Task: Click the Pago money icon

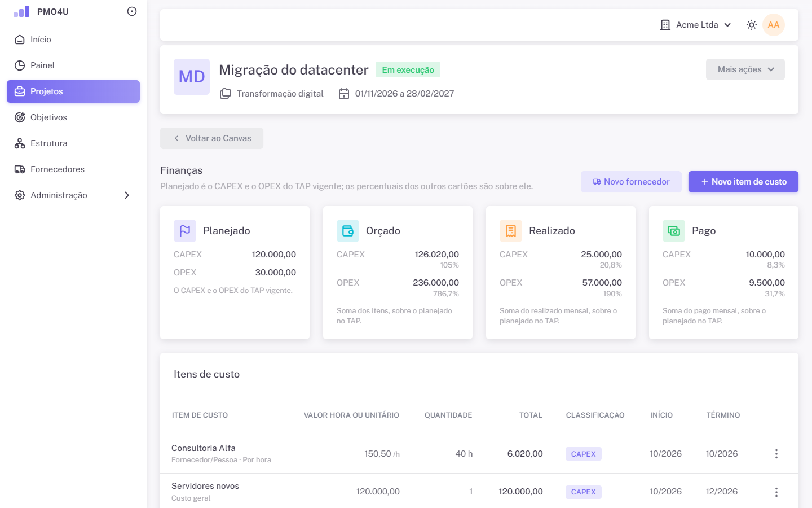Action: [674, 231]
